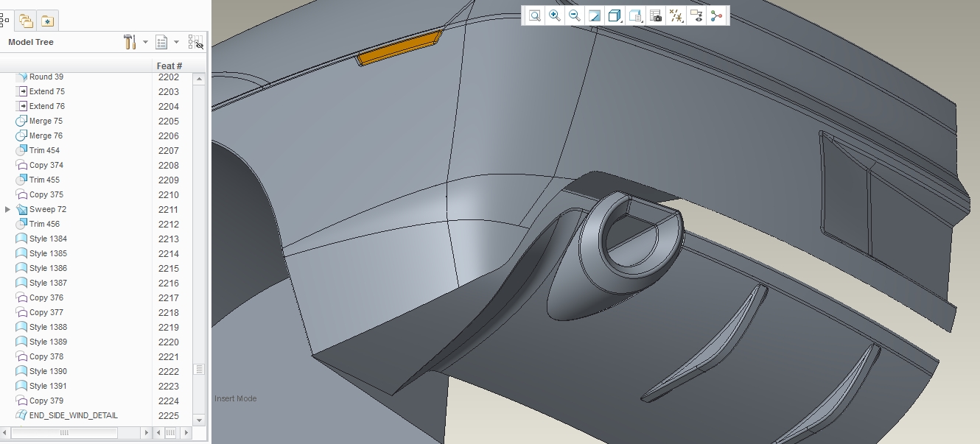Switch to the Folder Browser tab

point(27,21)
